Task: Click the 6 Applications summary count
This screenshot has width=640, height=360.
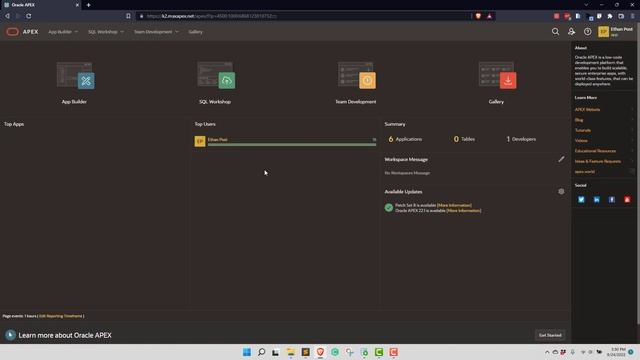Action: pyautogui.click(x=405, y=139)
